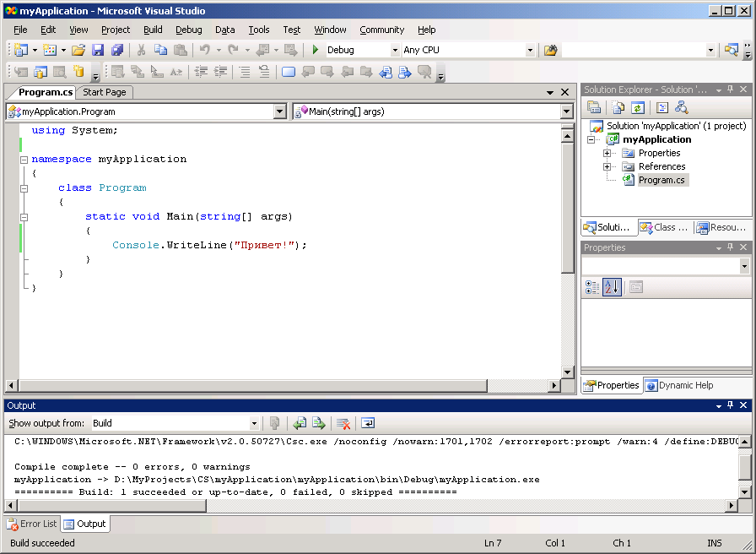Click the Add New Item toolbar icon
The height and width of the screenshot is (554, 756).
(x=50, y=50)
